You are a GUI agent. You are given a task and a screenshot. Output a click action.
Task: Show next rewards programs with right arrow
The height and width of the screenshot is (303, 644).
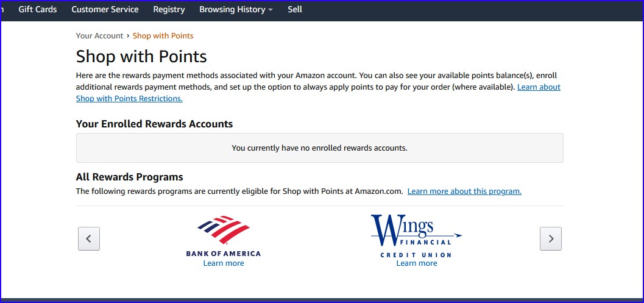pos(551,238)
